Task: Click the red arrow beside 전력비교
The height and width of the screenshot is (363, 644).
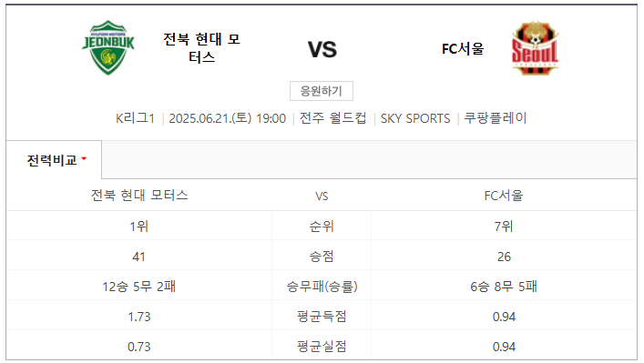Action: (x=84, y=158)
